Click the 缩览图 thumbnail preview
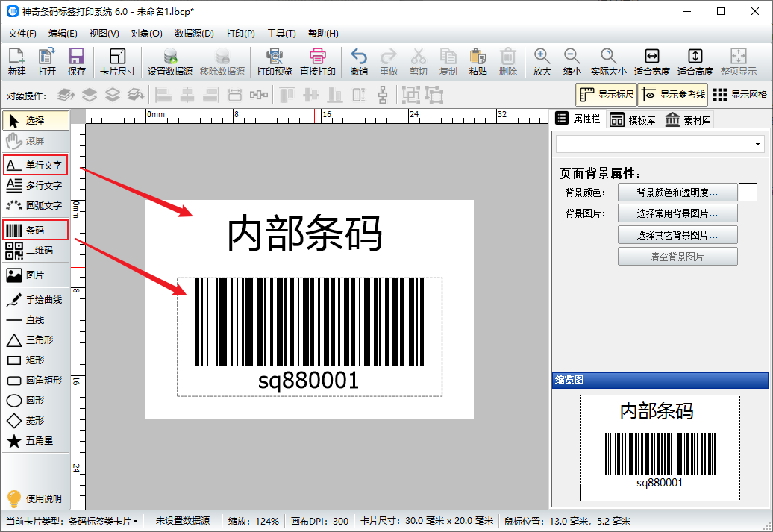This screenshot has width=773, height=532. (660, 448)
